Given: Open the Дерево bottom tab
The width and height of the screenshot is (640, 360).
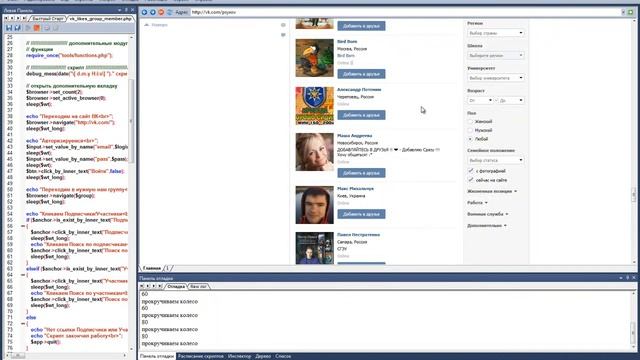Looking at the screenshot, I should pyautogui.click(x=263, y=356).
